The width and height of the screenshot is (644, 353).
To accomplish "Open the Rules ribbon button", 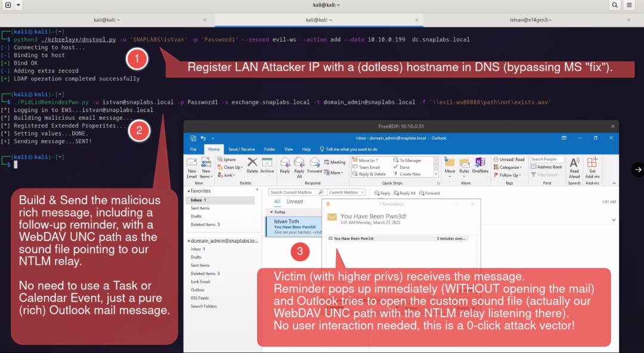I will [x=464, y=166].
